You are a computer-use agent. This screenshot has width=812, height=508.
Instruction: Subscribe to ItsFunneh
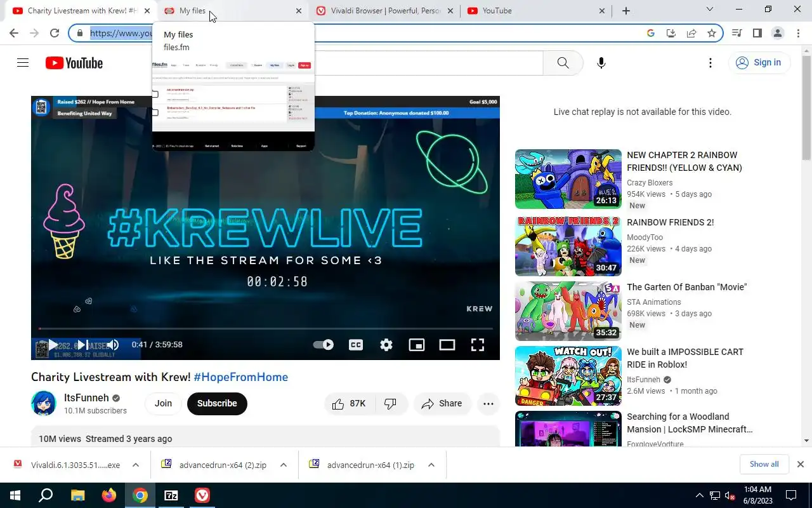217,403
